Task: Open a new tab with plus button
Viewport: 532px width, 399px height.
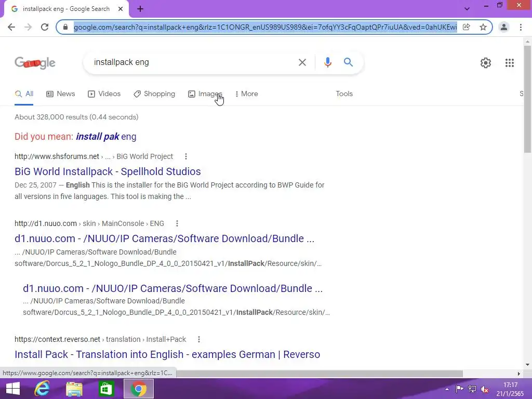Action: click(140, 9)
